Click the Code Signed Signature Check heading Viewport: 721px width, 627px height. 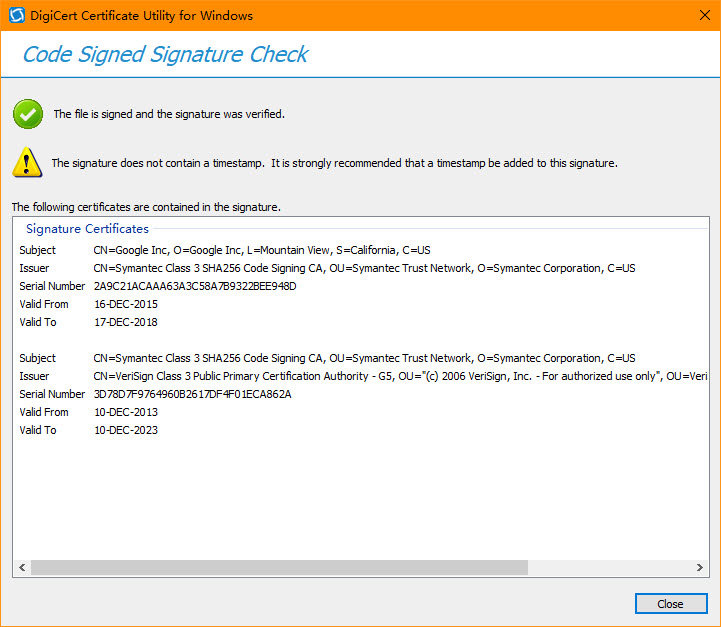[x=166, y=54]
